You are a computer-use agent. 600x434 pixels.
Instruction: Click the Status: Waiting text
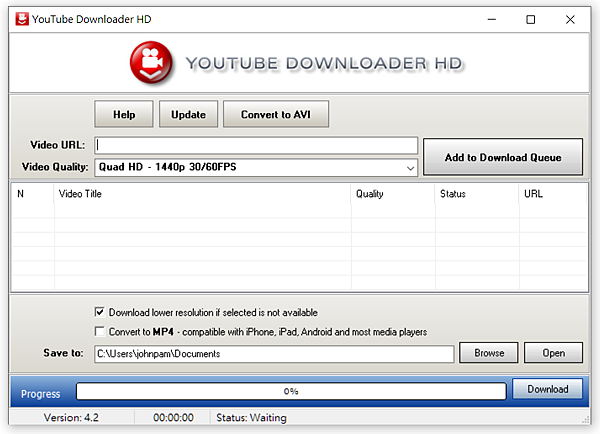coord(251,417)
